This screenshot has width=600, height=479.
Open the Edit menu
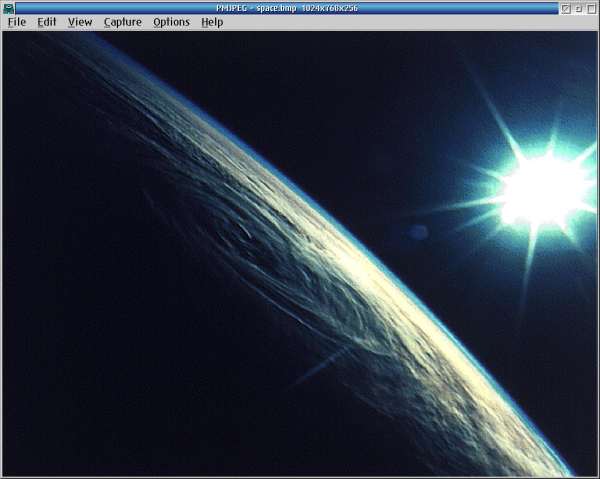(47, 22)
